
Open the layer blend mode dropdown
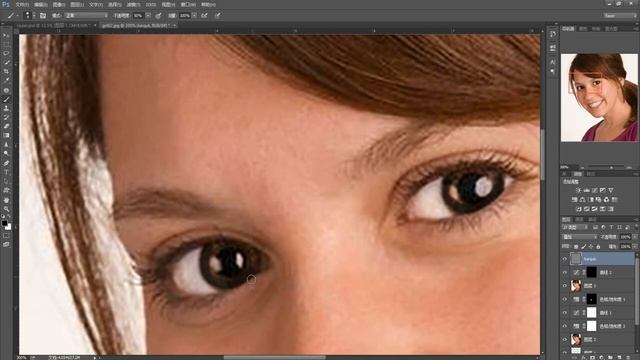tap(580, 237)
